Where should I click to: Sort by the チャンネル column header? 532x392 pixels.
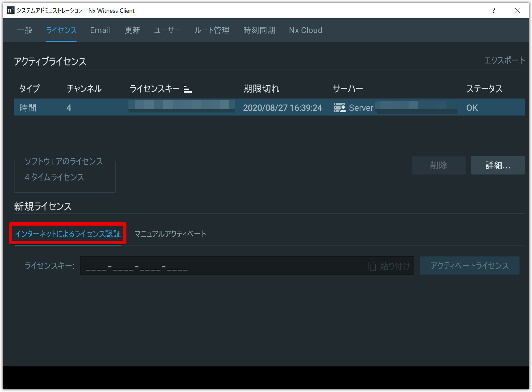(x=84, y=89)
